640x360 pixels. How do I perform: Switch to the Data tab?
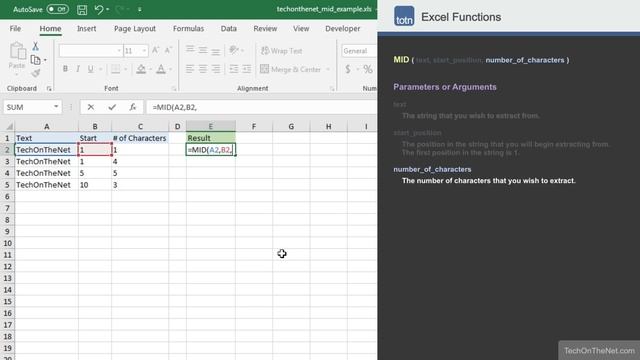[x=229, y=29]
